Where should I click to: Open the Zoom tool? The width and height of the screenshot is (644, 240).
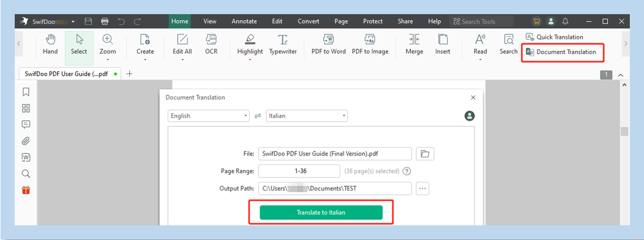107,45
